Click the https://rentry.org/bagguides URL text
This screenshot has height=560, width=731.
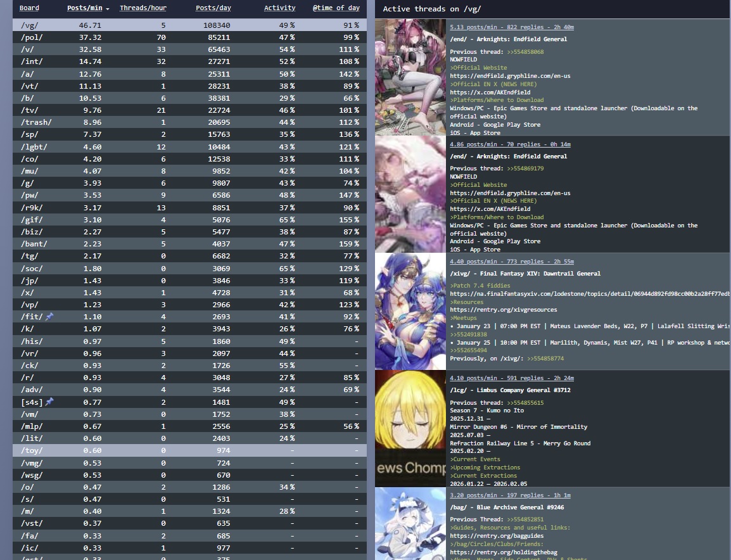497,536
